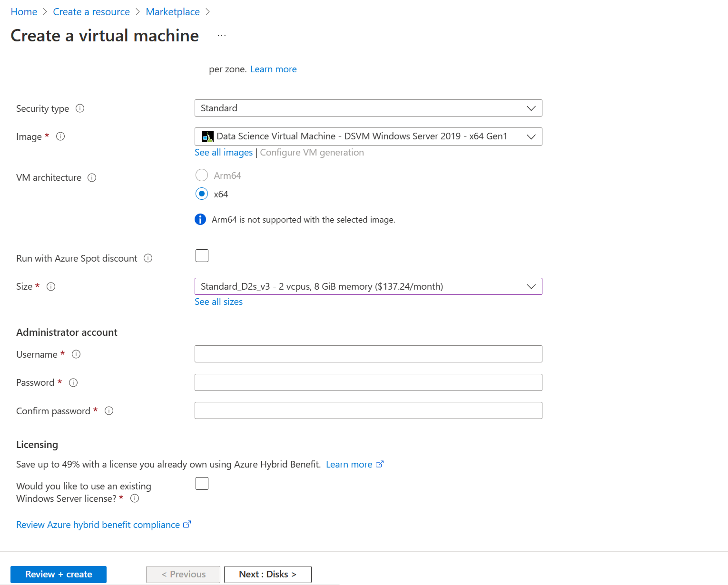
Task: Click Learn more link after per zone
Action: [274, 69]
